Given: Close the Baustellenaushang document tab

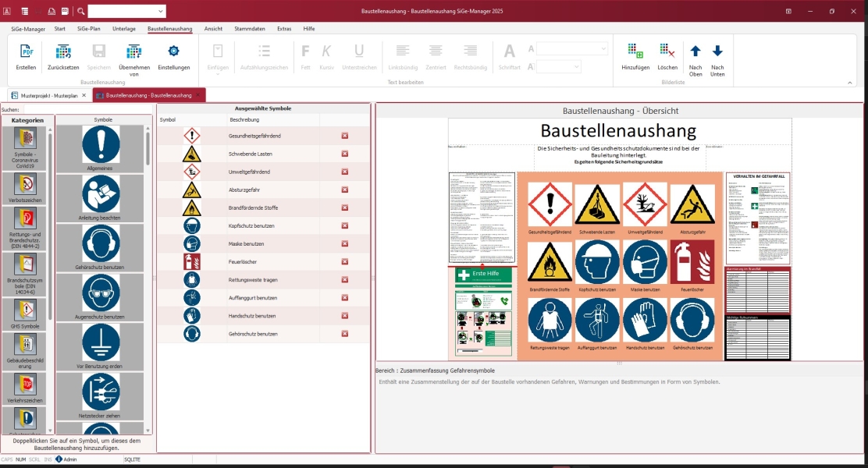Looking at the screenshot, I should pyautogui.click(x=198, y=95).
